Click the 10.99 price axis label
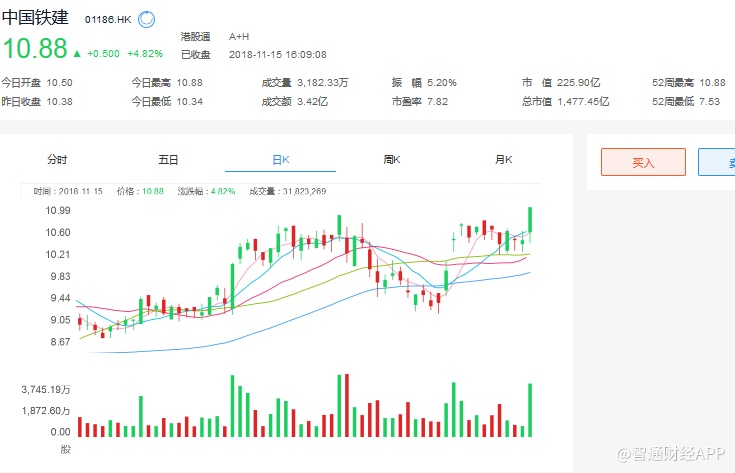Image resolution: width=735 pixels, height=473 pixels. coord(58,210)
